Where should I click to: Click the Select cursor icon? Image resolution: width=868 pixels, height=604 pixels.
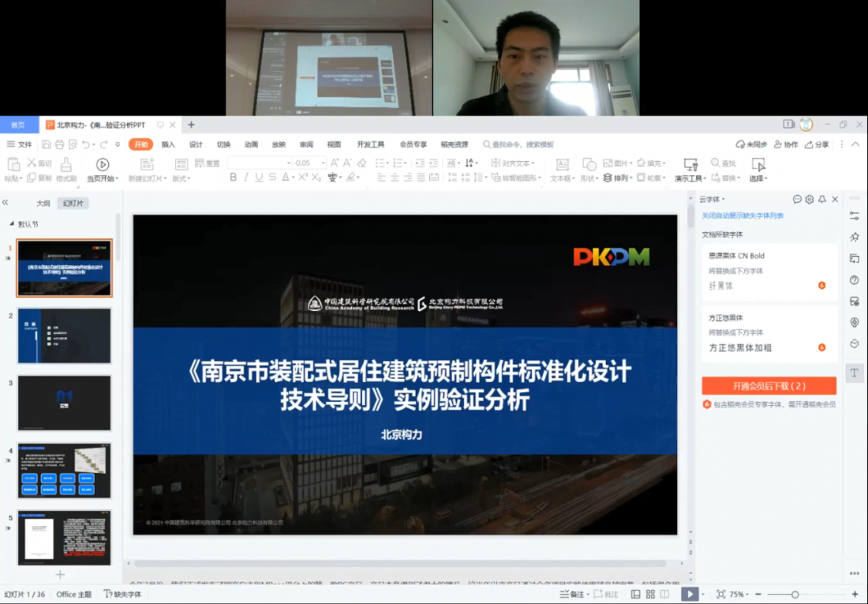[758, 164]
